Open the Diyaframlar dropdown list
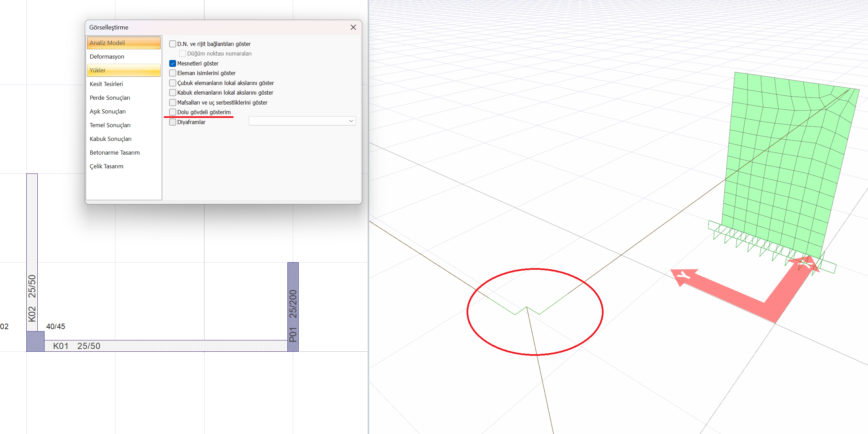 (351, 121)
